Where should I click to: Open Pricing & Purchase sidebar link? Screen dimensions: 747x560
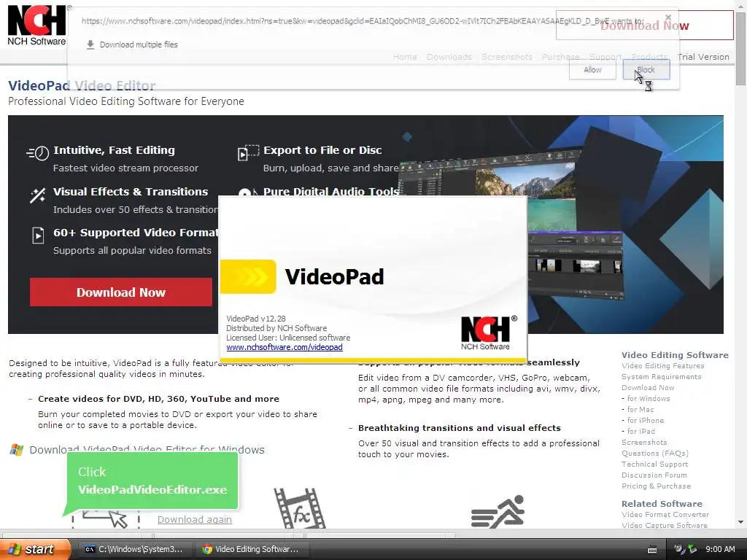[656, 486]
